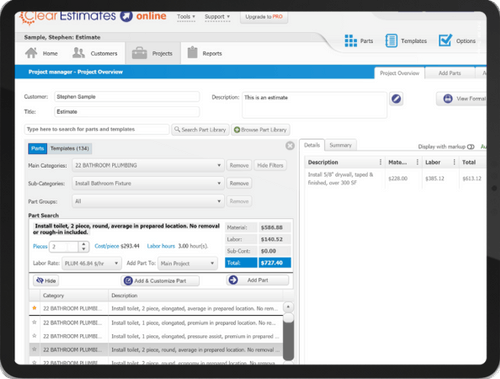The width and height of the screenshot is (500, 379).
Task: Click the edit description pencil icon
Action: 396,99
